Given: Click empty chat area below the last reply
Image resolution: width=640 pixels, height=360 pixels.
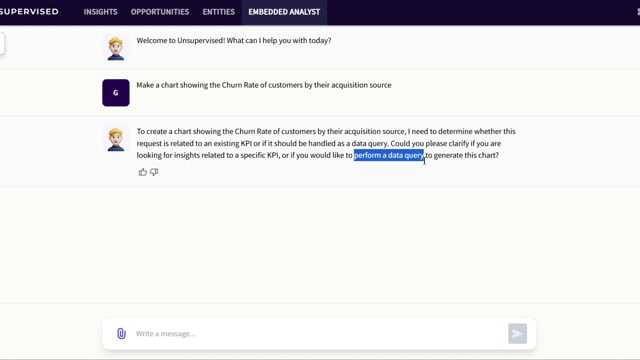Looking at the screenshot, I should click(320, 245).
